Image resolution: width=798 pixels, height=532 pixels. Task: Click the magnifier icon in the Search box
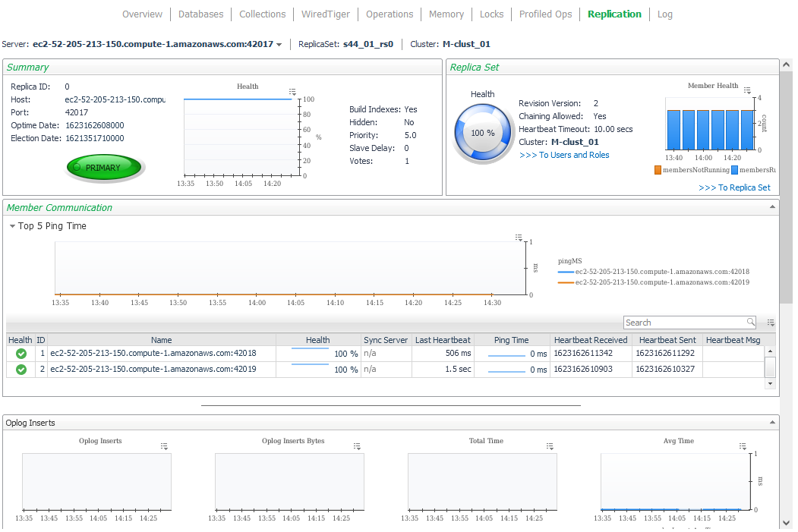(750, 323)
